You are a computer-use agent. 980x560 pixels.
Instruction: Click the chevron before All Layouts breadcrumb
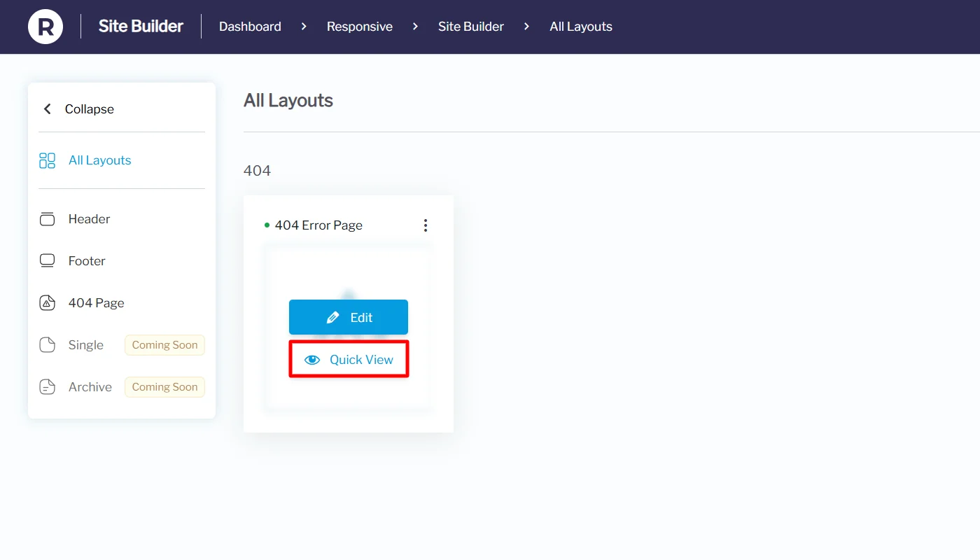[x=526, y=27]
